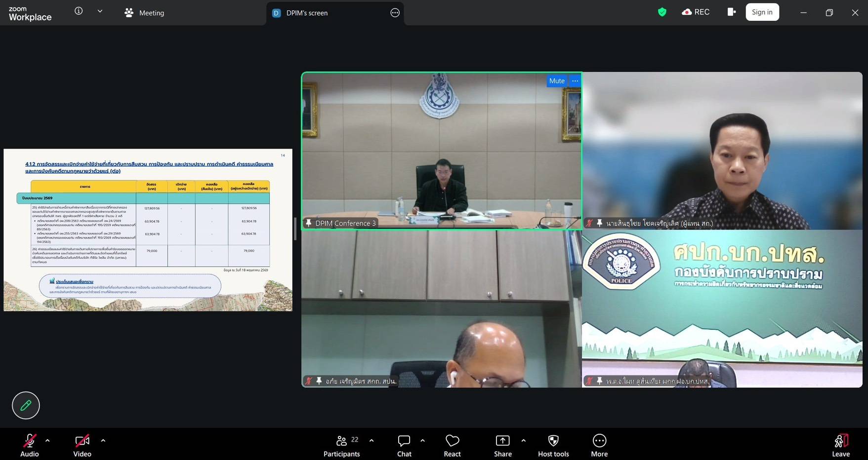Unmute the microphone via Audio
This screenshot has height=460, width=868.
coord(30,445)
